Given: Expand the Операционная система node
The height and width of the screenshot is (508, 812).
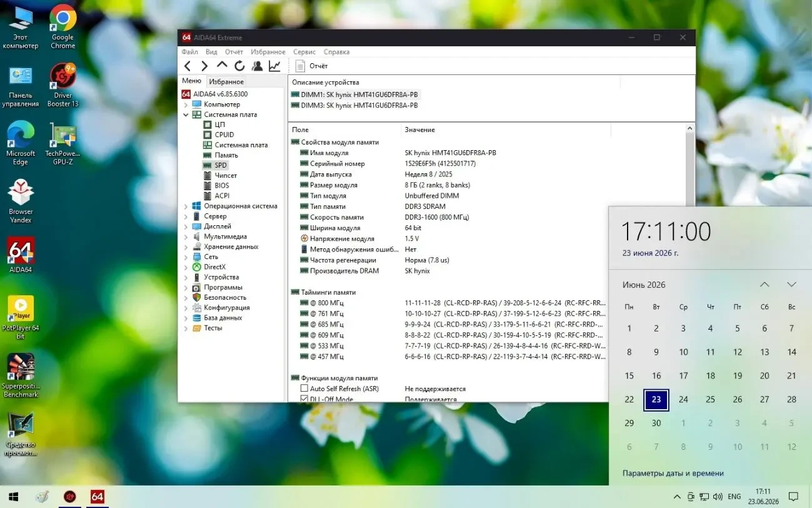Looking at the screenshot, I should pos(186,206).
